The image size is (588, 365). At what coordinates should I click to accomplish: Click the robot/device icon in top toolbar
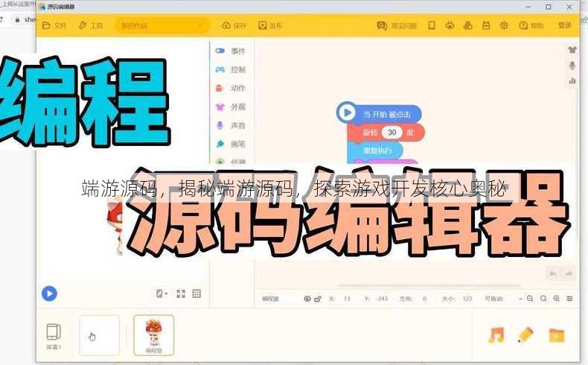(450, 25)
